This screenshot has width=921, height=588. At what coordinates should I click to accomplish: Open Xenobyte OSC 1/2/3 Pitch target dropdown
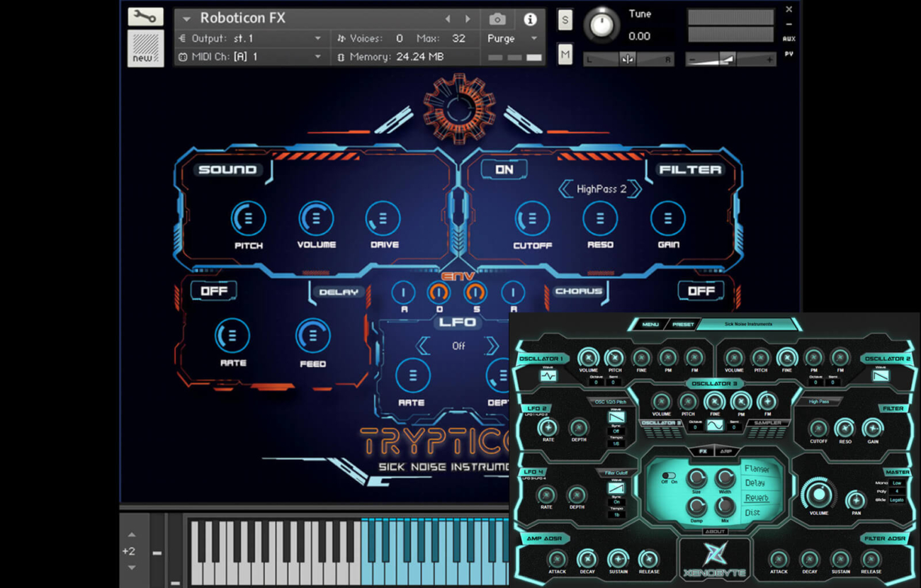point(611,402)
